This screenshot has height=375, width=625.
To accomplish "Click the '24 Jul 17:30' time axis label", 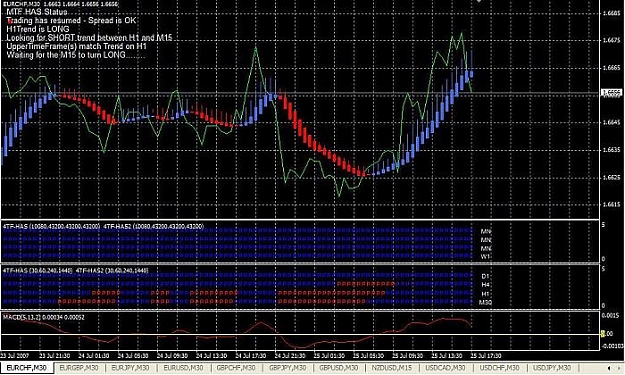I will pos(250,355).
